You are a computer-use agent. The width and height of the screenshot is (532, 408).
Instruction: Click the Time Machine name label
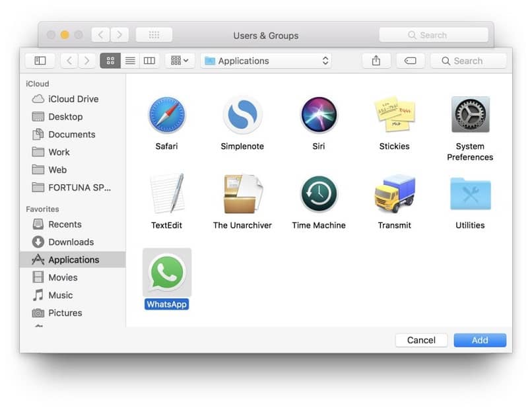[x=319, y=225]
